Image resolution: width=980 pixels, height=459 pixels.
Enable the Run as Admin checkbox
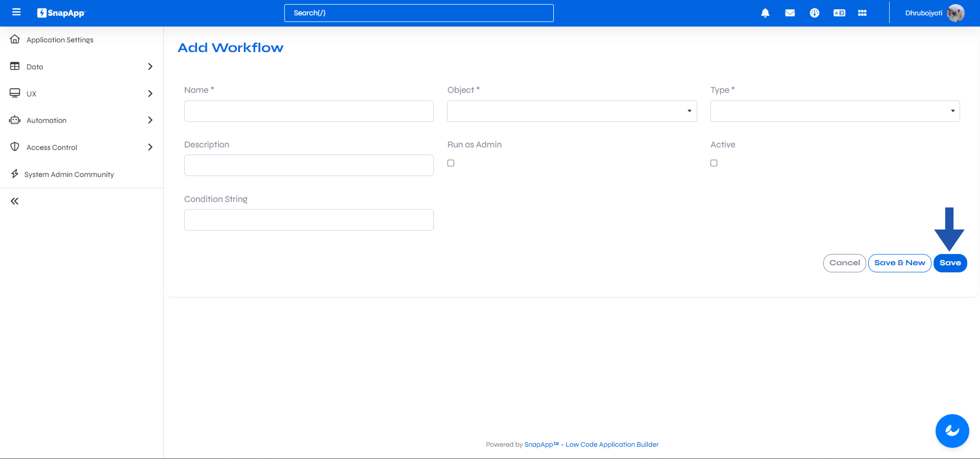[x=451, y=163]
